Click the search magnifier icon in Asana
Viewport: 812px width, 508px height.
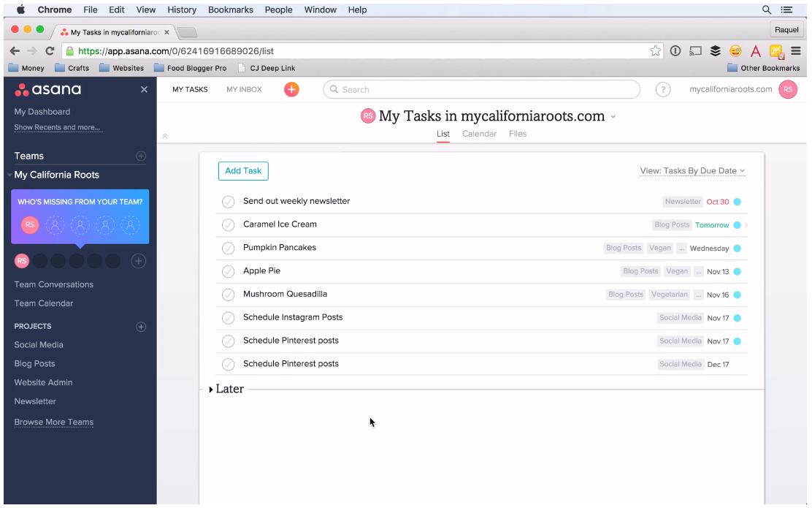(334, 89)
